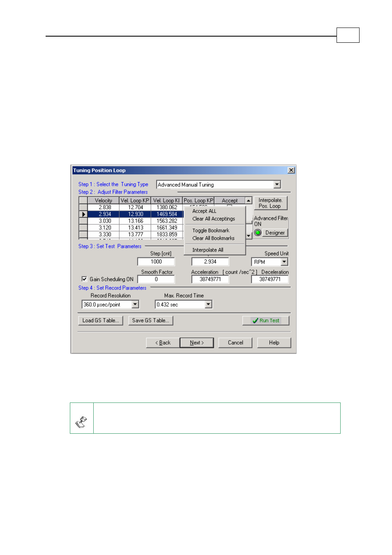Choose Clear All Acceptings menu entry

pyautogui.click(x=215, y=219)
